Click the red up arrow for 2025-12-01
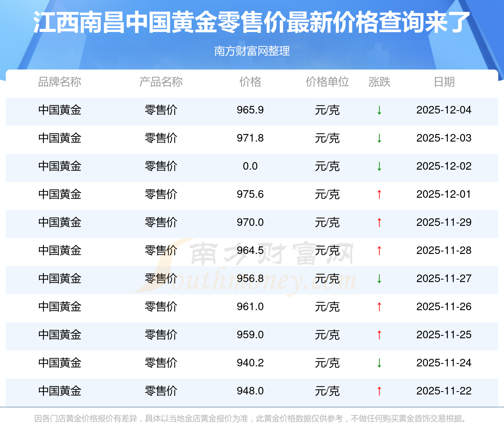Image resolution: width=504 pixels, height=424 pixels. click(x=379, y=195)
